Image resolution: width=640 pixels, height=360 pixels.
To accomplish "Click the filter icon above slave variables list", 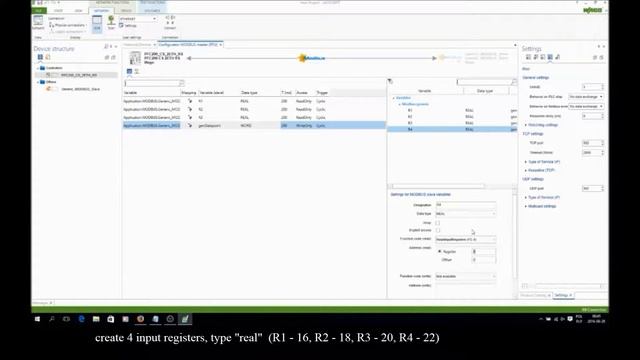I will click(x=390, y=81).
